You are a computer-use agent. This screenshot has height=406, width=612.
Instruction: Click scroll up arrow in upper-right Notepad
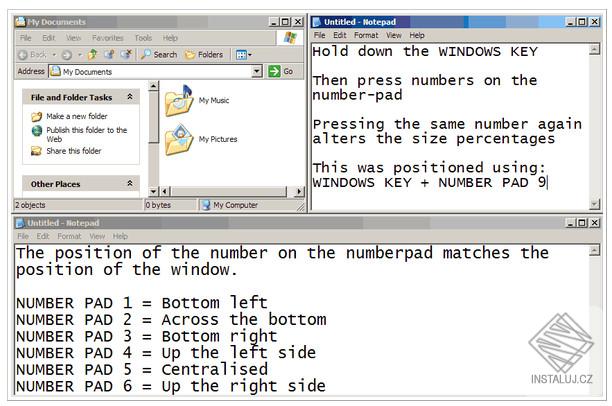click(594, 50)
